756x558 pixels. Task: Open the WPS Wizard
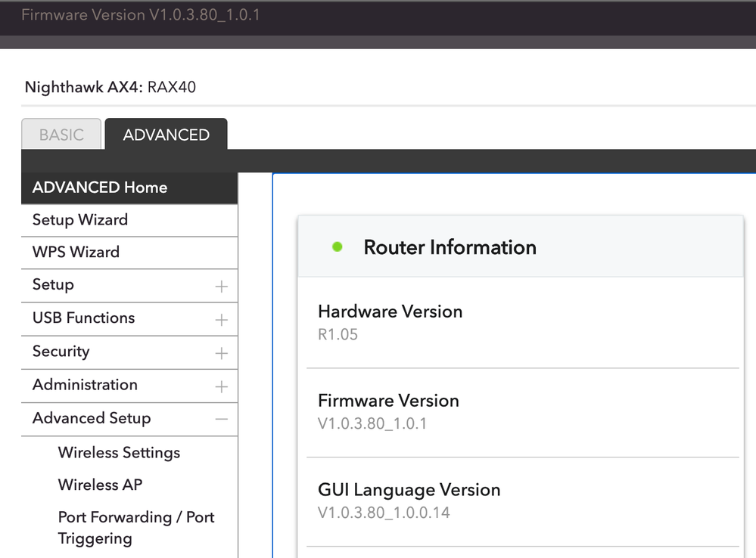point(129,253)
